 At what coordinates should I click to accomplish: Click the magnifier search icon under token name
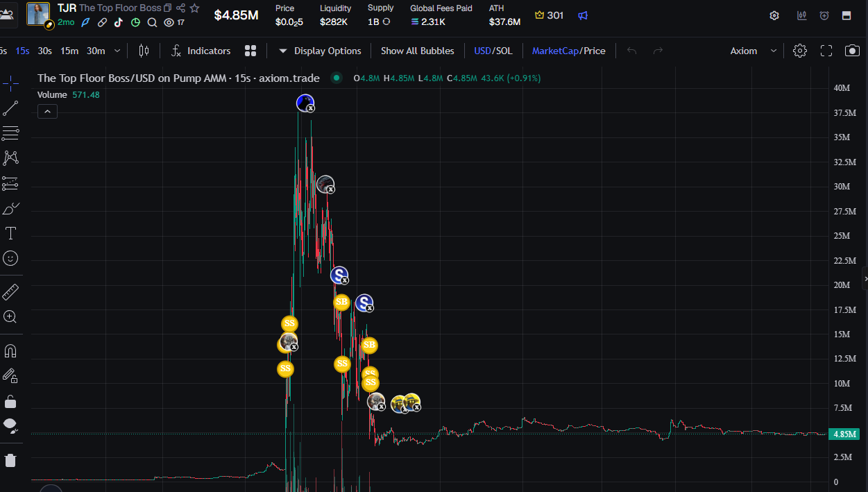pos(152,22)
